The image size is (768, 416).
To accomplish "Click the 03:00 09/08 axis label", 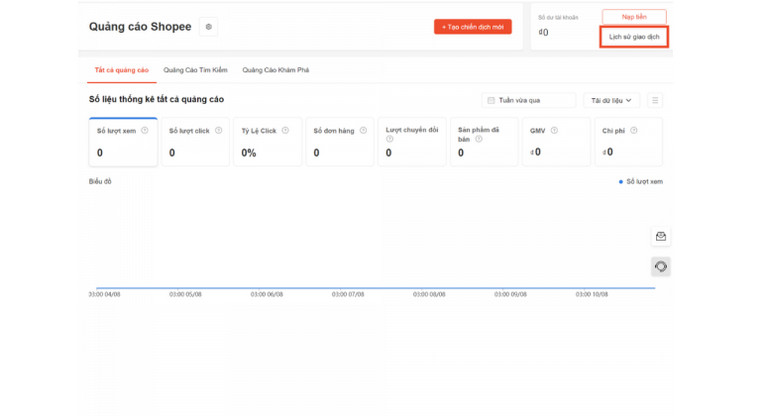I will (x=510, y=294).
